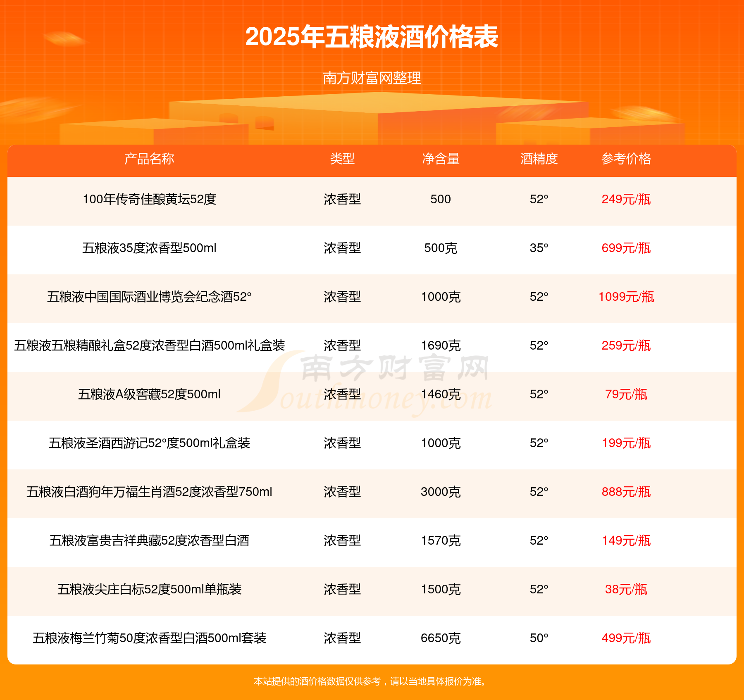Select the net content value 1690克
This screenshot has height=700, width=744.
[441, 345]
